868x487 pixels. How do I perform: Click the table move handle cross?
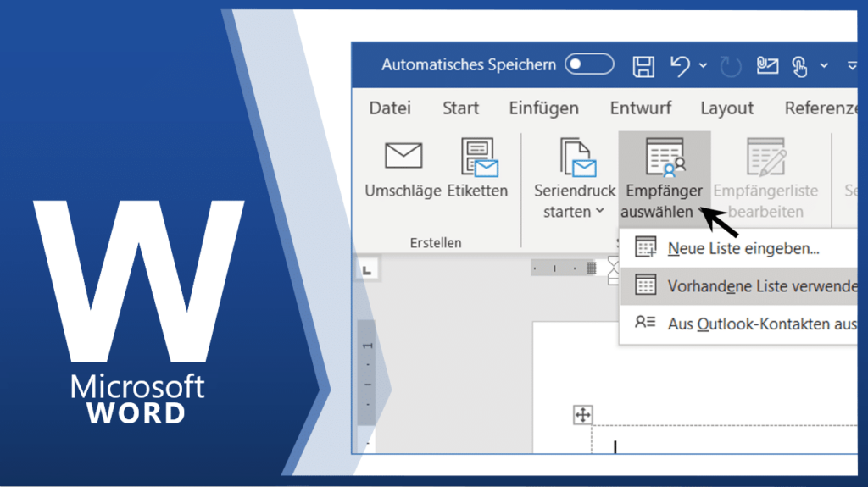click(582, 414)
